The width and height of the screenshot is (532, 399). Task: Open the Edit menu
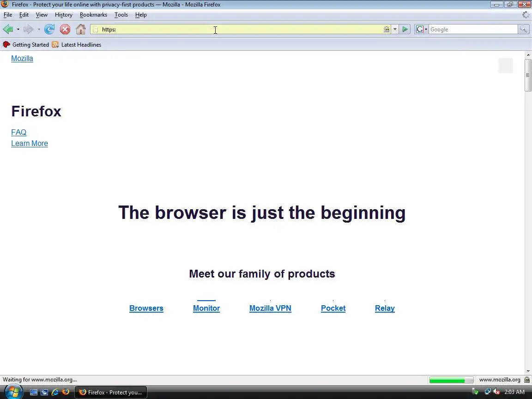(24, 15)
